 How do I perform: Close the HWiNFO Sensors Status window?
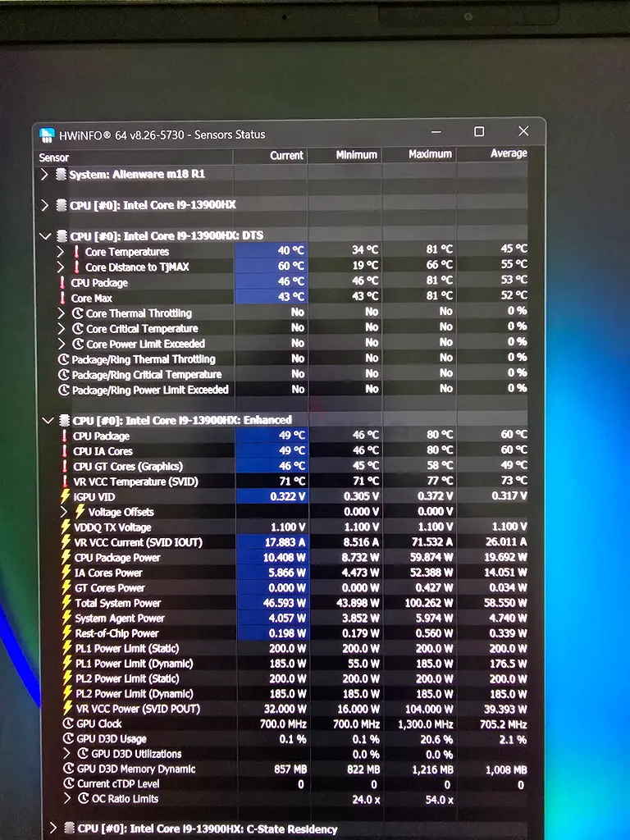[524, 130]
